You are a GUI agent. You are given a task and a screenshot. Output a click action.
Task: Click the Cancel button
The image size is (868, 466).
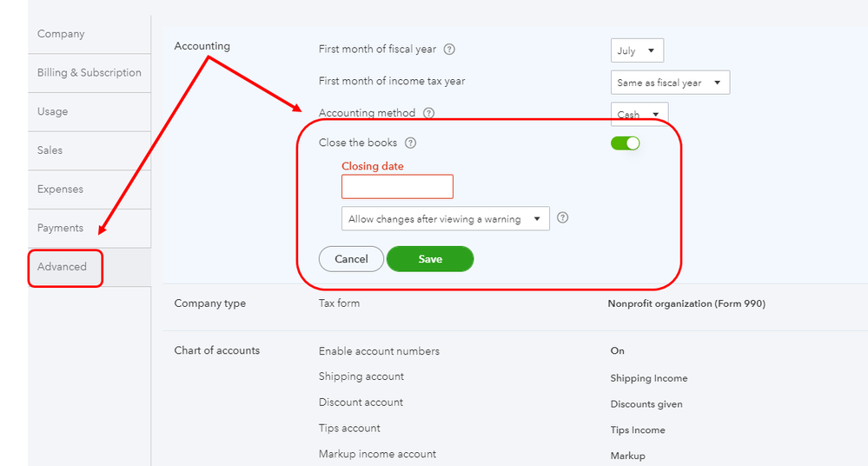point(351,259)
